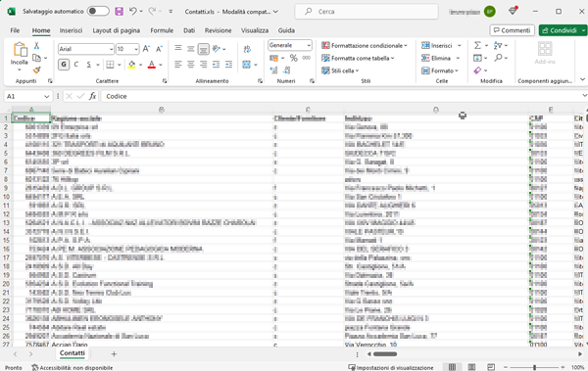Select the Contatti sheet tab
Image resolution: width=588 pixels, height=371 pixels.
coord(72,353)
